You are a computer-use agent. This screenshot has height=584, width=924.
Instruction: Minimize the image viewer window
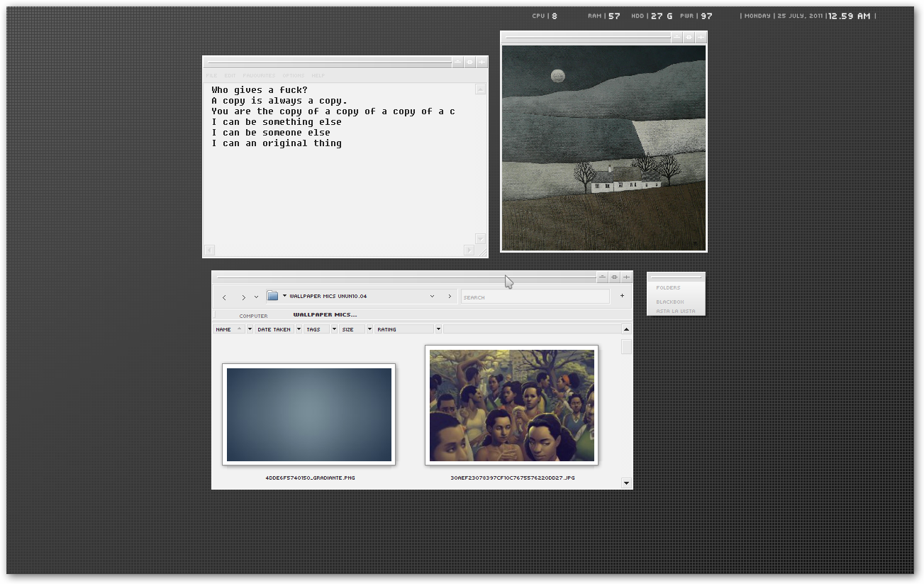coord(677,37)
